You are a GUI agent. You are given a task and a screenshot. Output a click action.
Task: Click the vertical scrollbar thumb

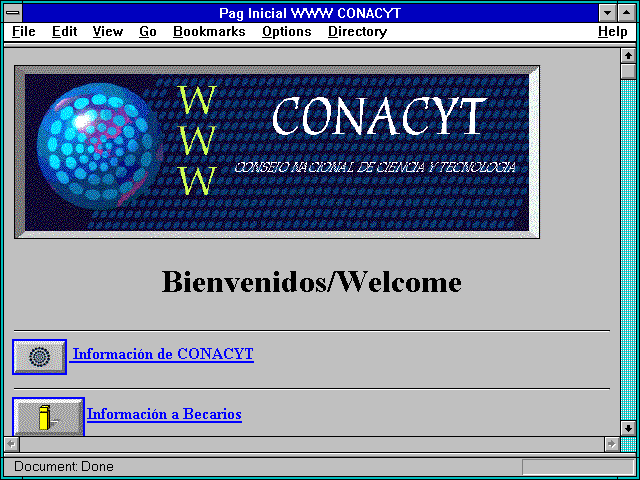click(628, 71)
